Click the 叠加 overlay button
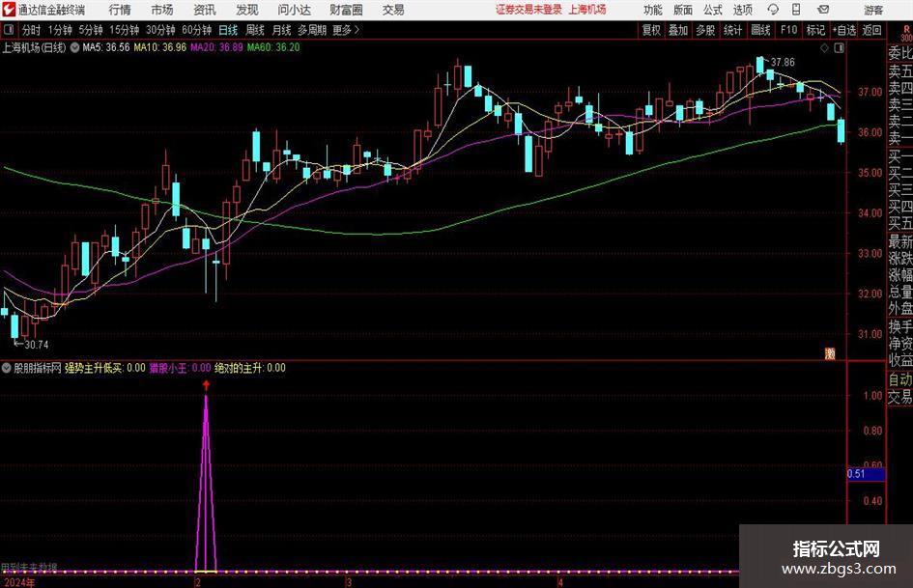The height and width of the screenshot is (588, 913). pos(678,30)
